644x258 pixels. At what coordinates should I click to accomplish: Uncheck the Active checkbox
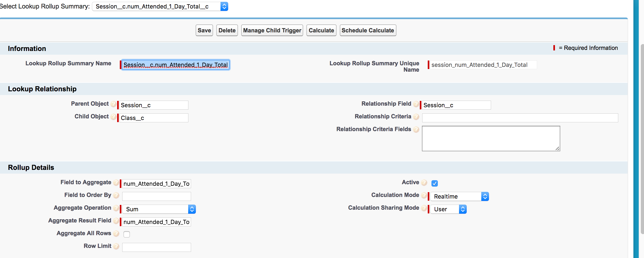pos(434,183)
